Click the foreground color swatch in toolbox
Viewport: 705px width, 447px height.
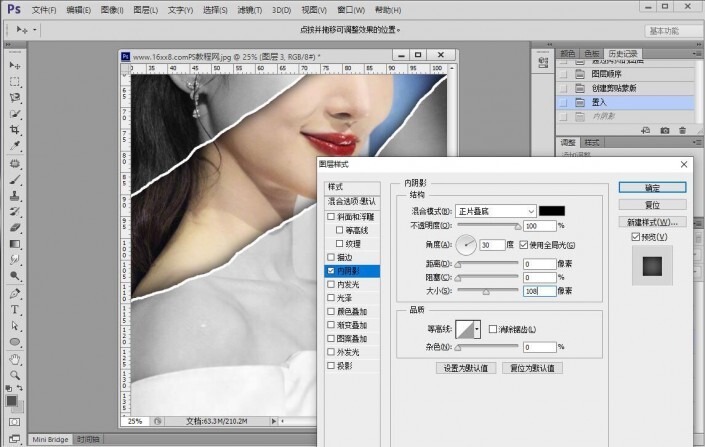12,400
